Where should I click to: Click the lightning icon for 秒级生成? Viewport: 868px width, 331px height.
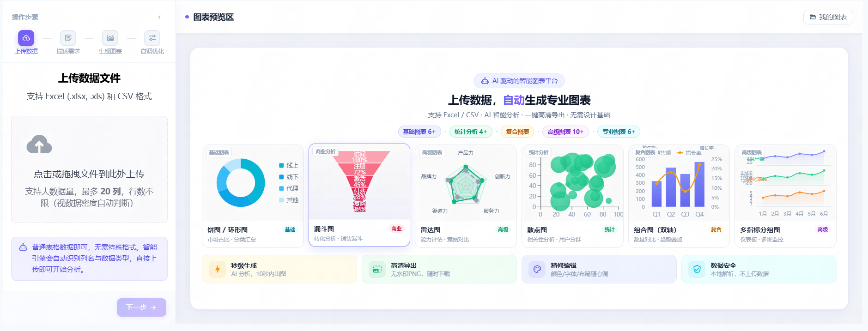pos(217,269)
